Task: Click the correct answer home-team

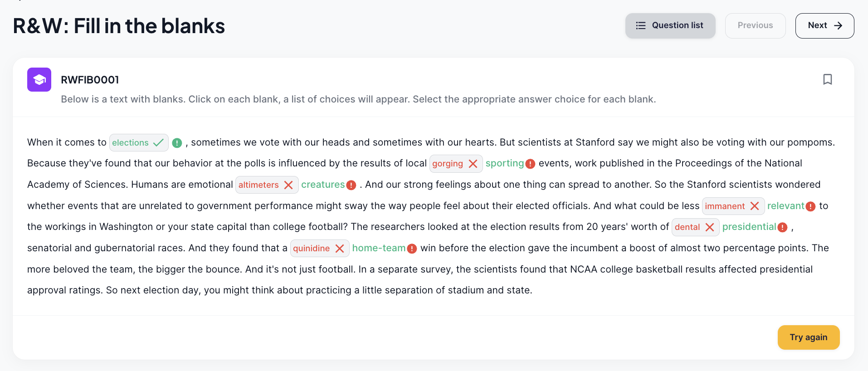Action: 379,248
